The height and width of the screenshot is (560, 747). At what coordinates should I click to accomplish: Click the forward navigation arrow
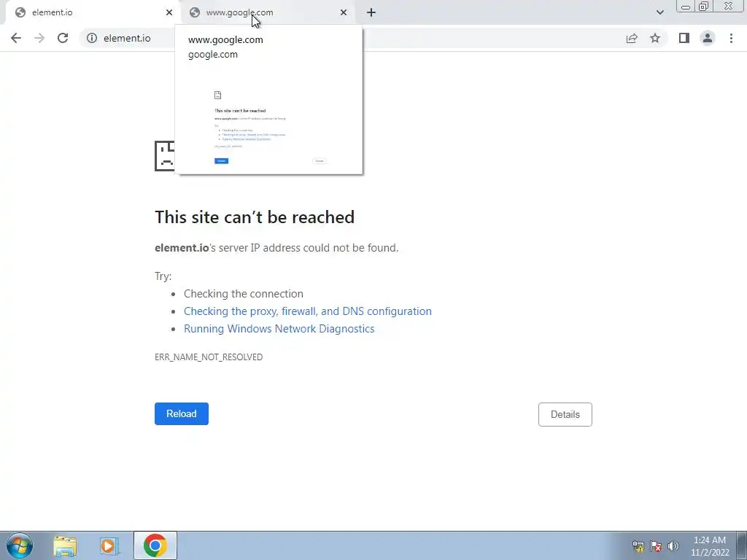[39, 38]
